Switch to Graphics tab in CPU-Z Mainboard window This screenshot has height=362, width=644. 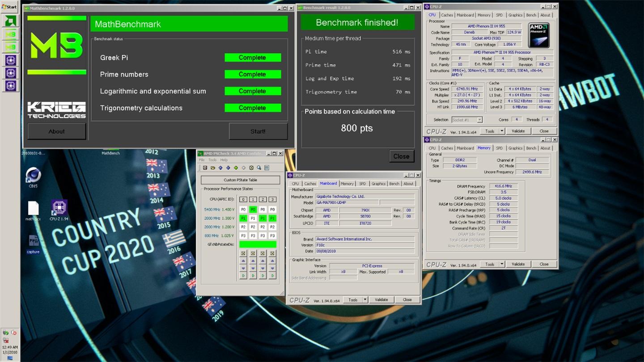[378, 184]
